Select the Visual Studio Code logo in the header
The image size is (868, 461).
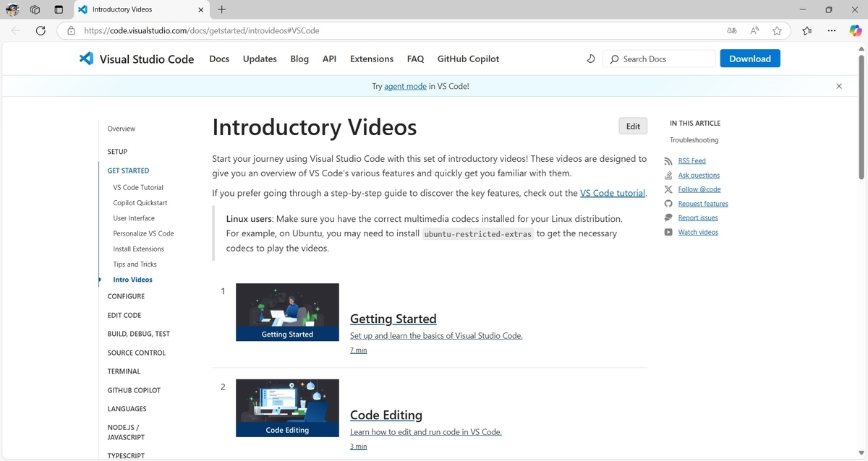click(x=86, y=59)
